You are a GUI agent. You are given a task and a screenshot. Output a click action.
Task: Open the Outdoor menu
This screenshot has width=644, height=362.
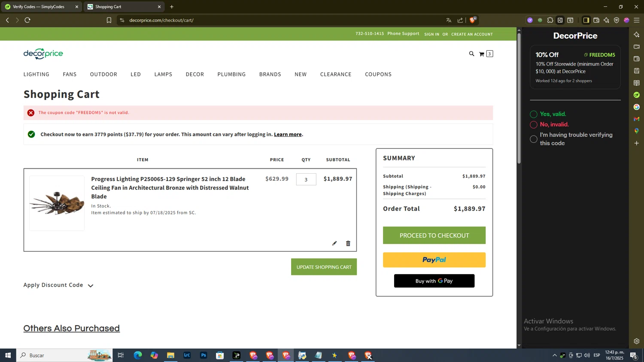tap(103, 74)
